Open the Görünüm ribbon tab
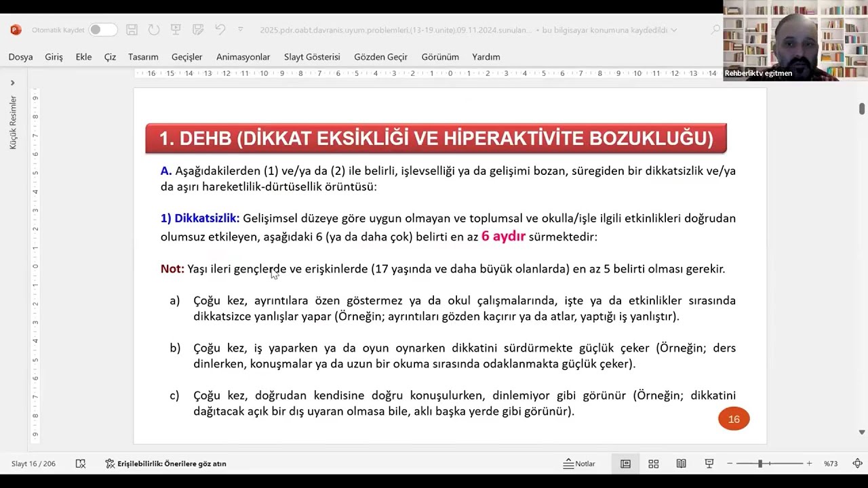 pos(440,57)
